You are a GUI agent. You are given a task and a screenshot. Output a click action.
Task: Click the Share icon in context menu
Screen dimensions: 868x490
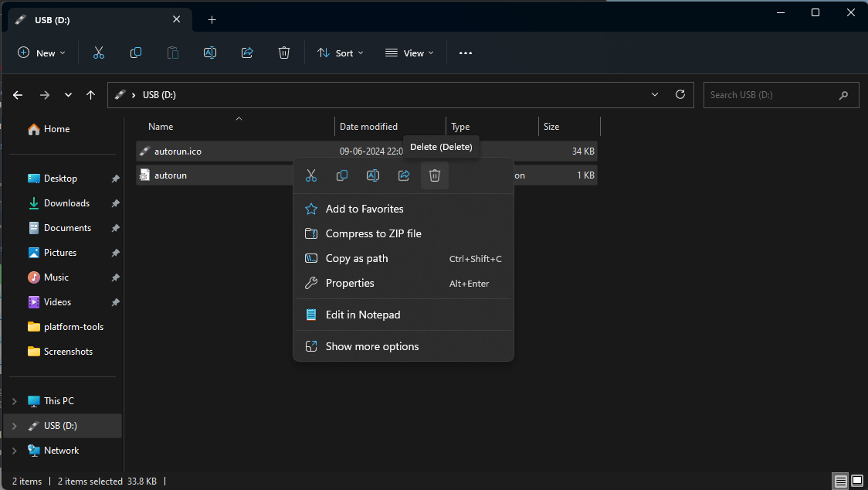[404, 176]
